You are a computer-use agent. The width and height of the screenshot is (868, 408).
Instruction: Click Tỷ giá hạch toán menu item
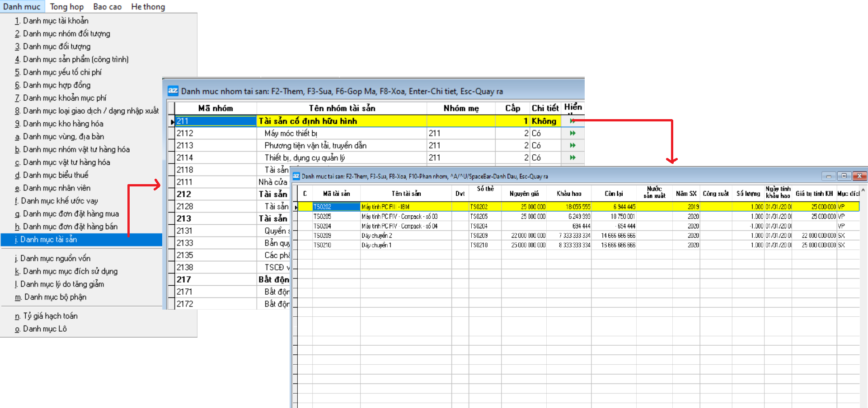50,316
